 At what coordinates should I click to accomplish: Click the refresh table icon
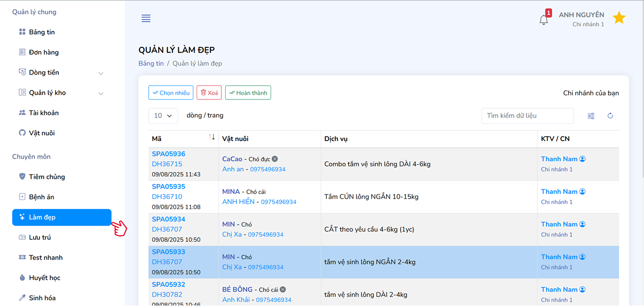point(610,116)
